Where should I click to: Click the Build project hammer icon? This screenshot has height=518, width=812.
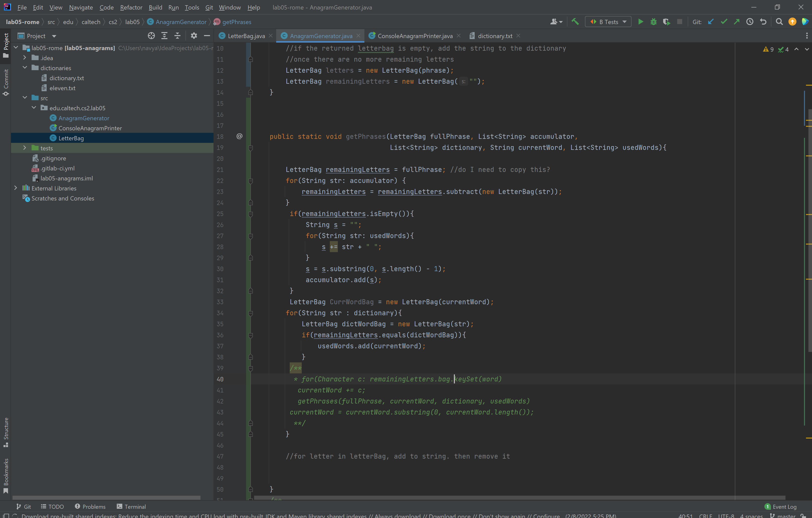click(x=575, y=22)
